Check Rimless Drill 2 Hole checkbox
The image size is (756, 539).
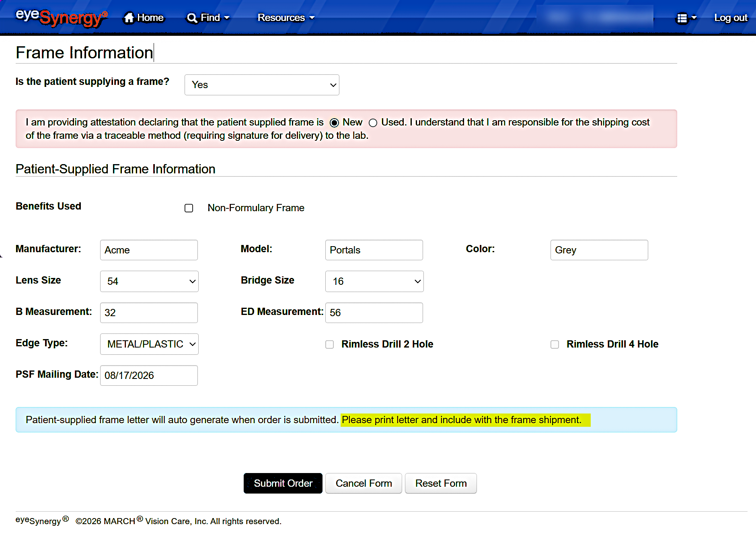(x=329, y=344)
